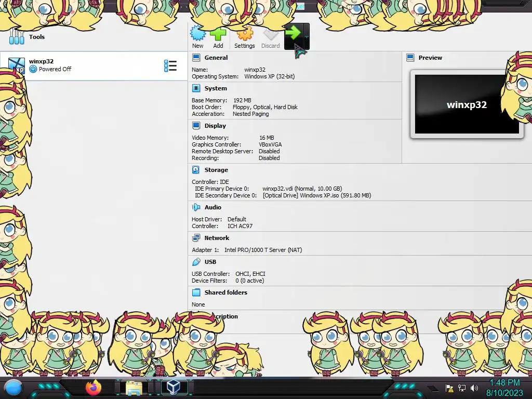Click the Controller: IDE storage line

pos(210,181)
